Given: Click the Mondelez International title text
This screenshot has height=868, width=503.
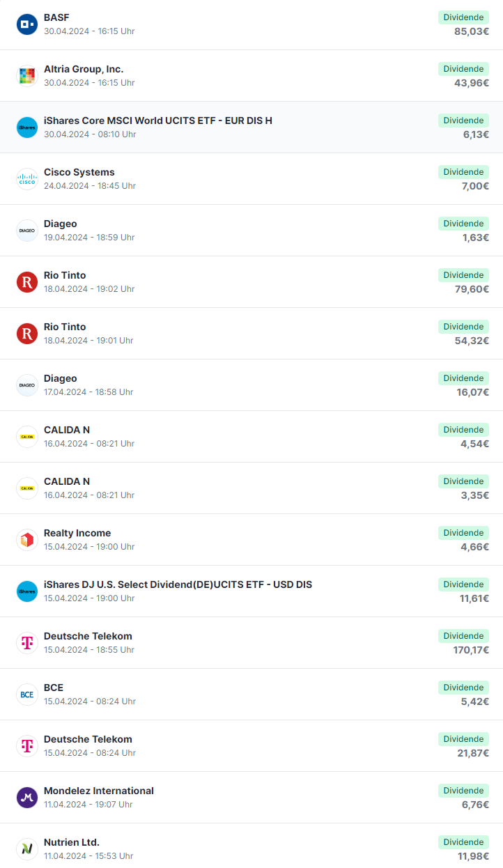Looking at the screenshot, I should (x=99, y=791).
